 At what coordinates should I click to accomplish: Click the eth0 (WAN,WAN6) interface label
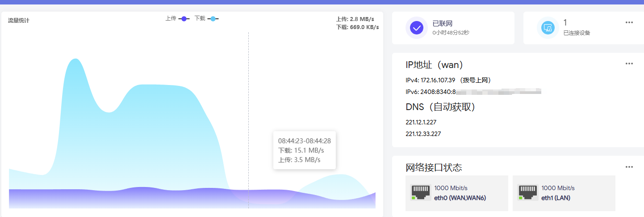pyautogui.click(x=459, y=198)
